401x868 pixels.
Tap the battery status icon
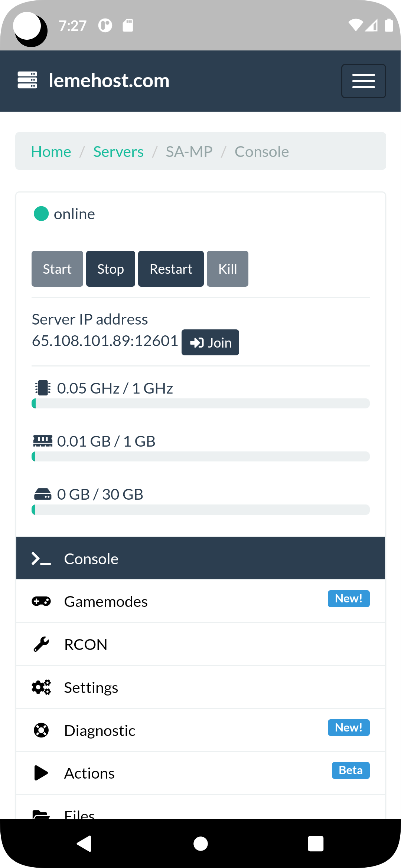coord(389,25)
